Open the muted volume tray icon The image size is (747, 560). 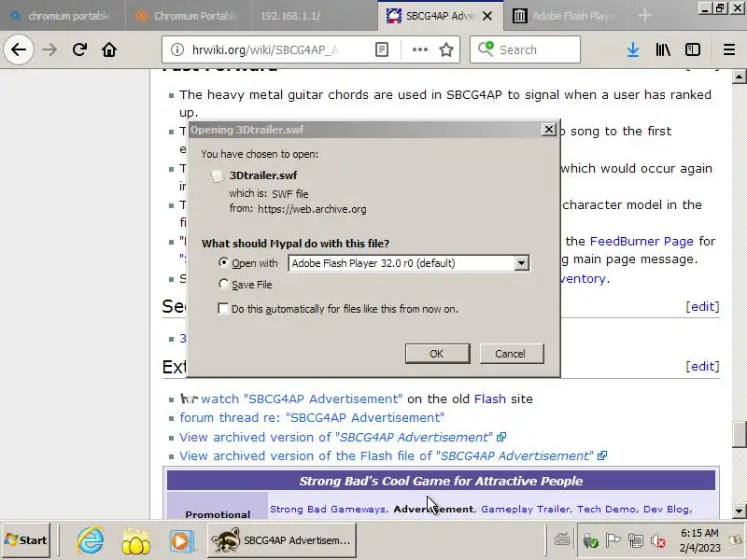point(658,541)
